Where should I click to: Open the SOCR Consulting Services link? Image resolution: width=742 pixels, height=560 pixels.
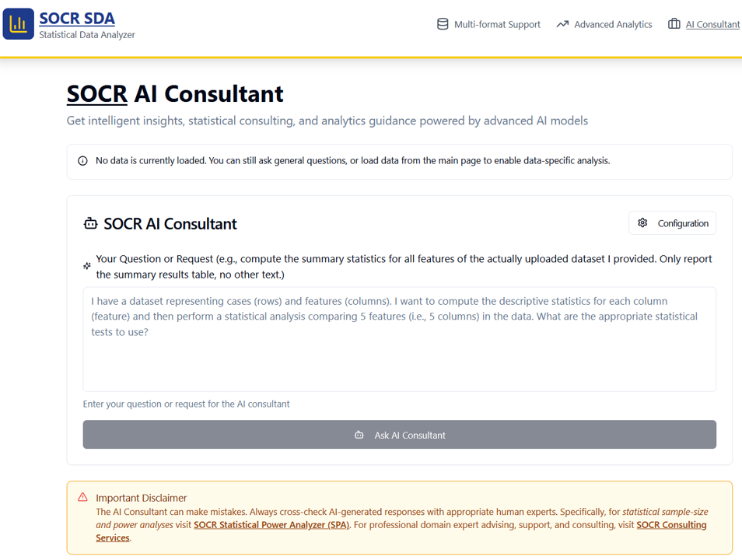674,524
